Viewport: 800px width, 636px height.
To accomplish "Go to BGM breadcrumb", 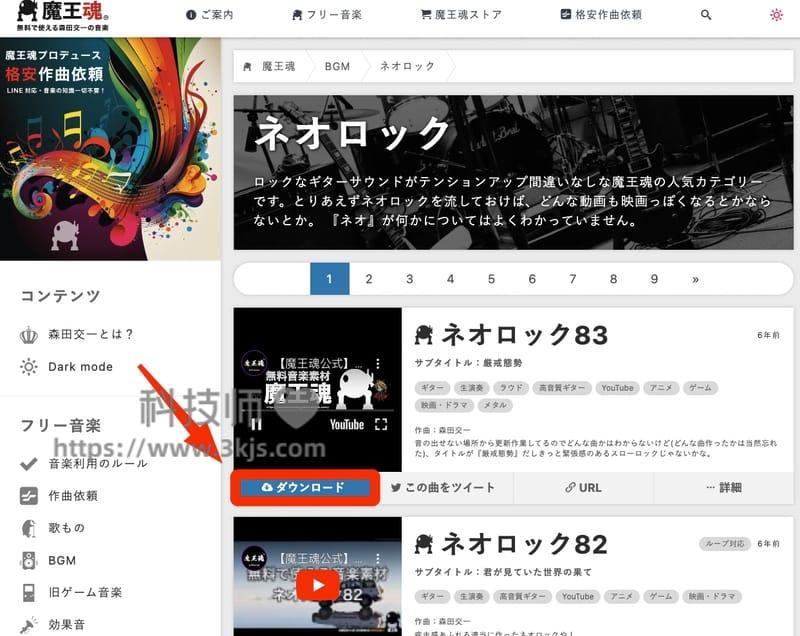I will coord(337,66).
